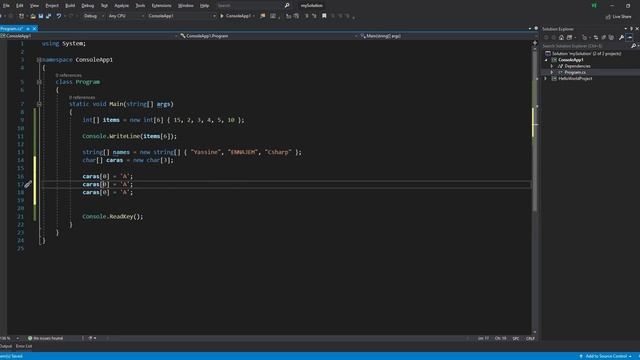Open the ConsoleApp1.Program type navigation dropdown
Viewport: 640px width, 360px height.
268,36
